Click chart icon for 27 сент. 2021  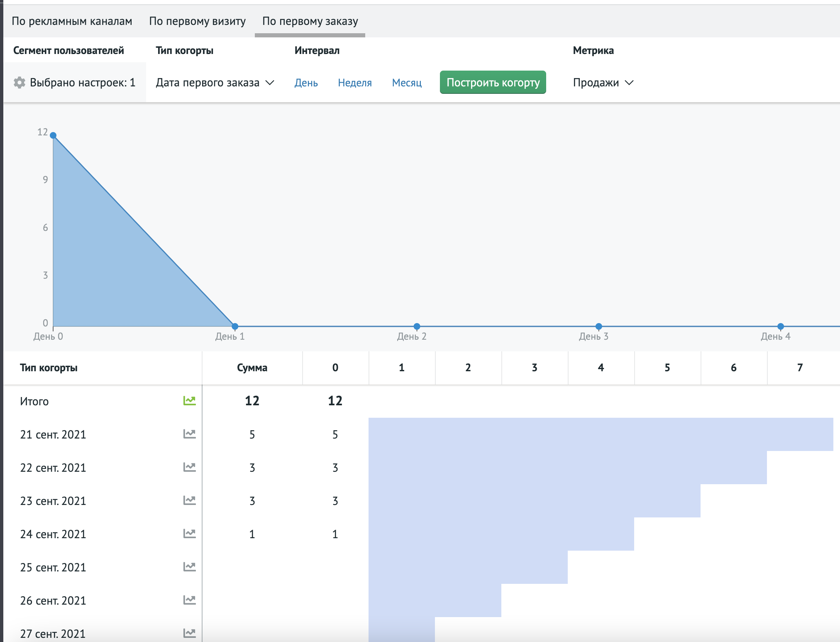click(190, 633)
